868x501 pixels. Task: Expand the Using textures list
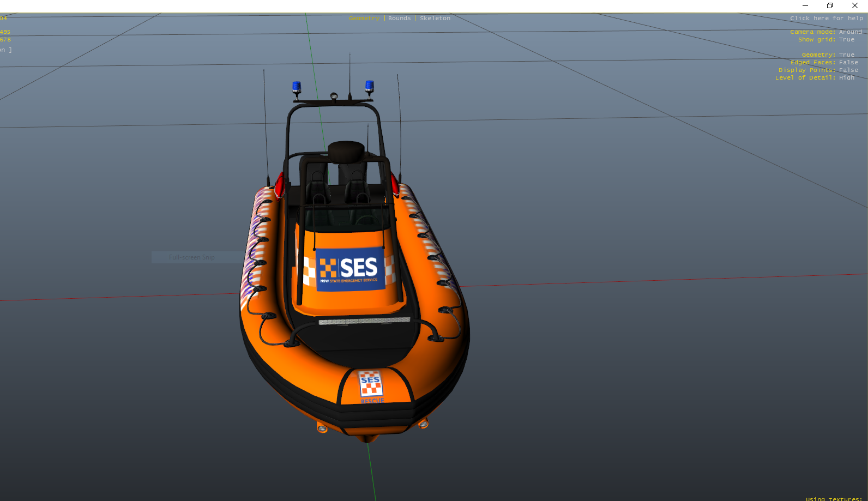tap(834, 498)
